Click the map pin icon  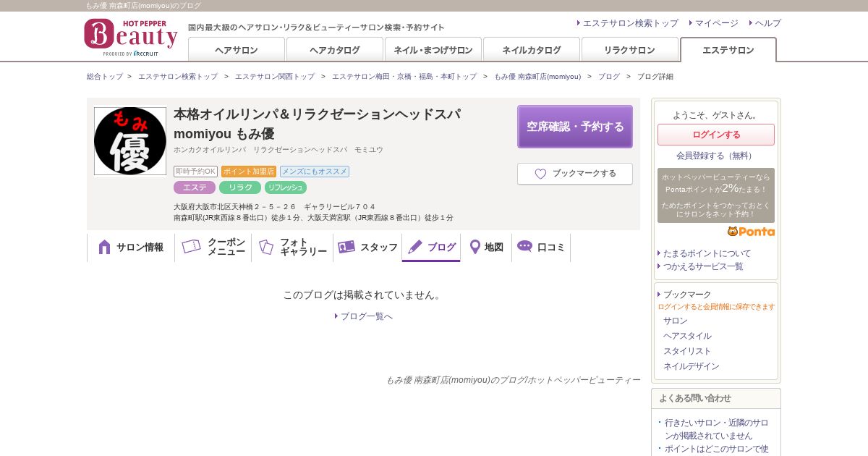[x=475, y=247]
